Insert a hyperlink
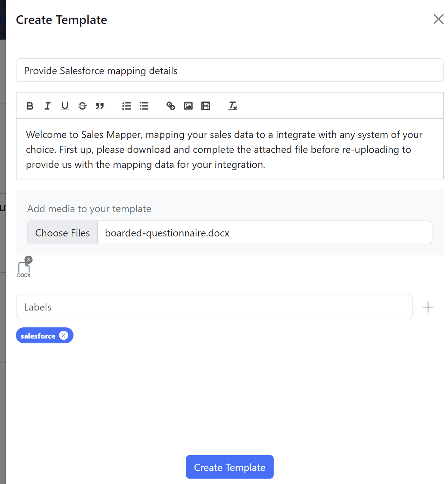Image resolution: width=448 pixels, height=484 pixels. [x=171, y=106]
